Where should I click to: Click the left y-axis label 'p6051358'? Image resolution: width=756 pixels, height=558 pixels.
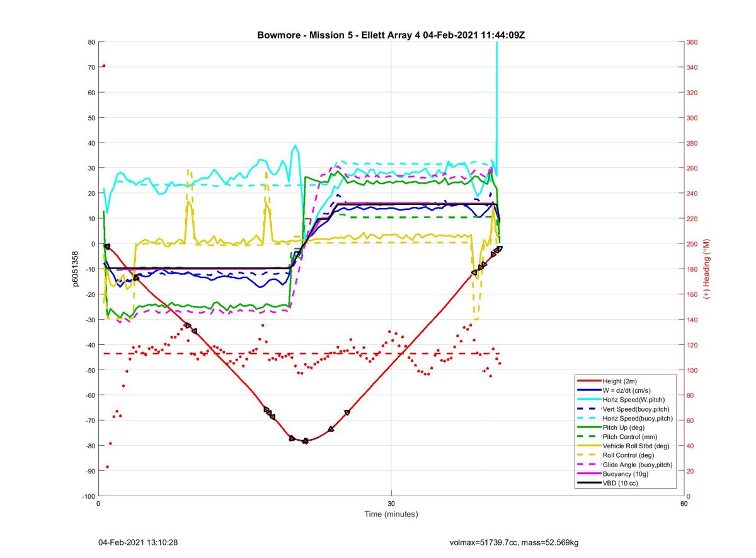coord(74,269)
